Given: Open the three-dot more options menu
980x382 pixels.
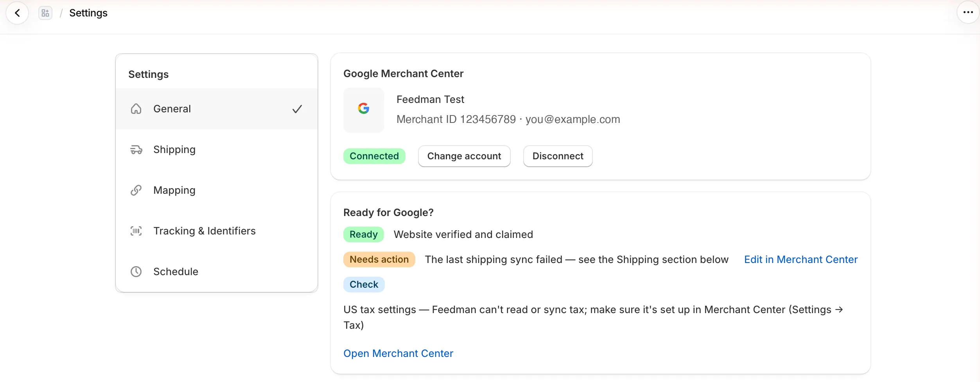Looking at the screenshot, I should pyautogui.click(x=968, y=12).
